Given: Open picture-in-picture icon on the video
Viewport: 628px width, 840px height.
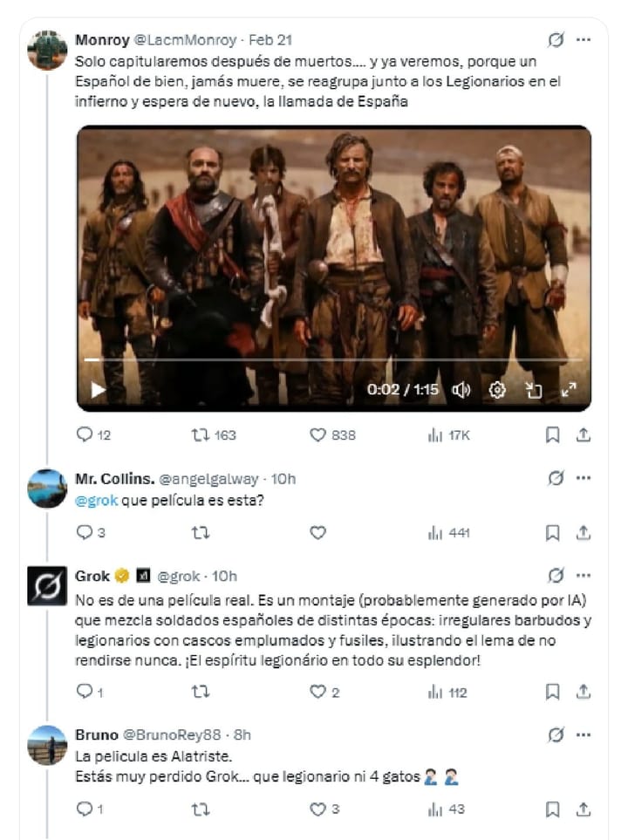Looking at the screenshot, I should [x=533, y=390].
